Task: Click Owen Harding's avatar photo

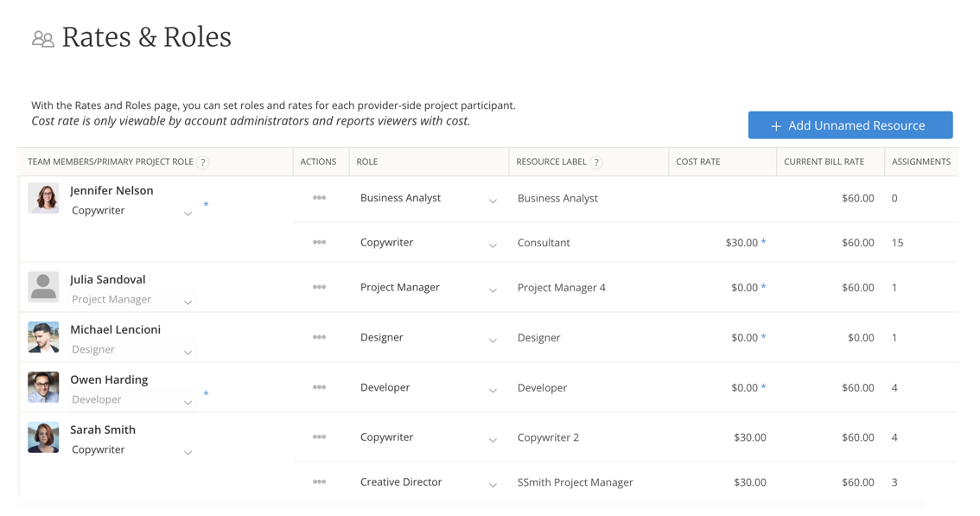Action: (x=44, y=387)
